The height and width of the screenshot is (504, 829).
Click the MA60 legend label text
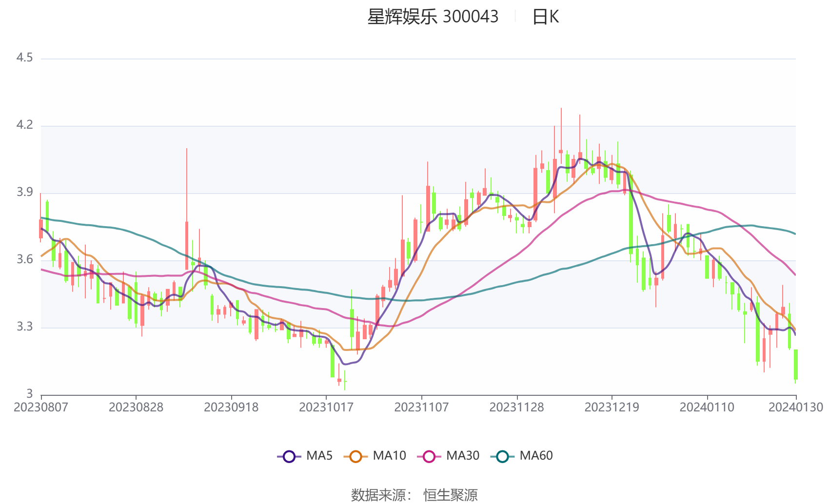536,456
